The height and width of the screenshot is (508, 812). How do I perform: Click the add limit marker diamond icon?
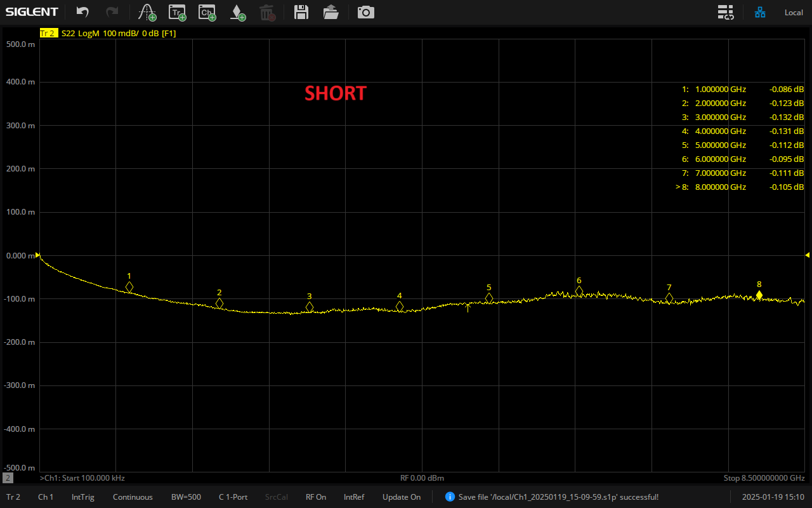237,12
